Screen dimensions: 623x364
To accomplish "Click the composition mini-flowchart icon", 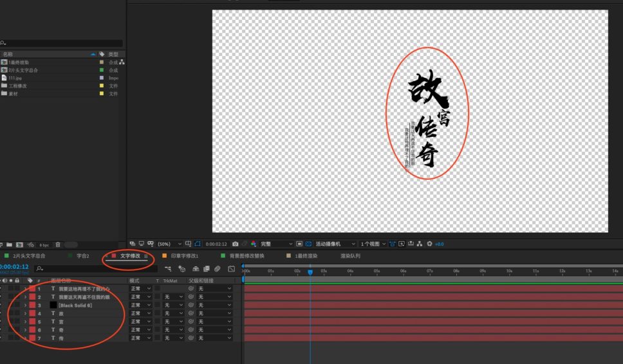I will click(168, 269).
